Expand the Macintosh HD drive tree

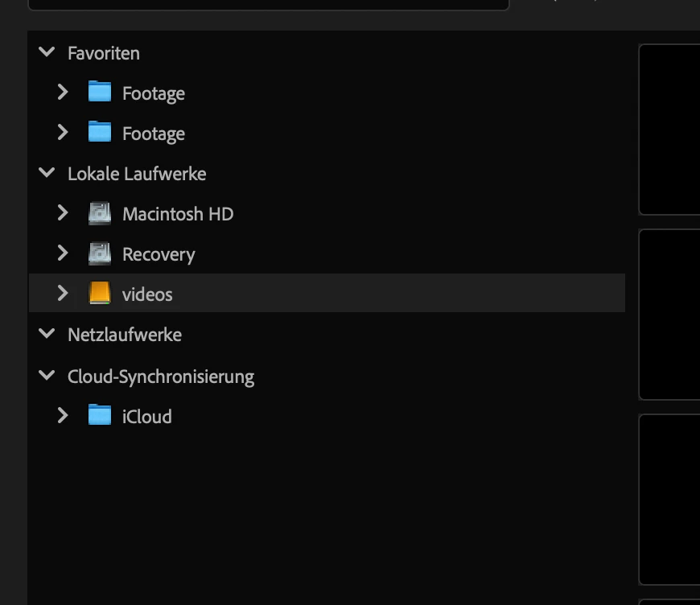point(63,213)
